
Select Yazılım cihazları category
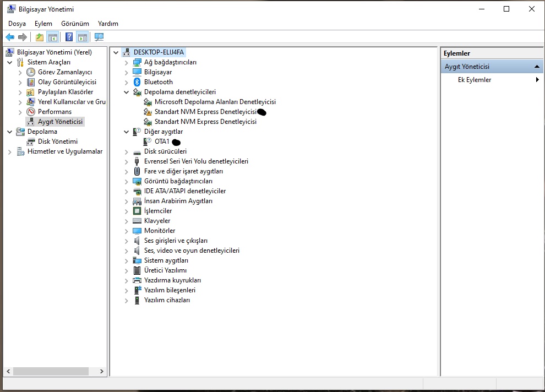[x=167, y=300]
